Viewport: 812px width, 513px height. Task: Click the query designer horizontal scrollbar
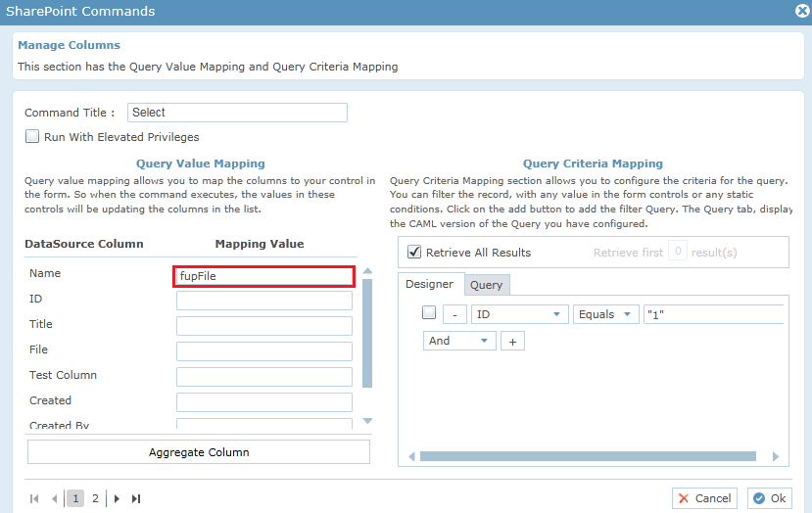coord(588,456)
